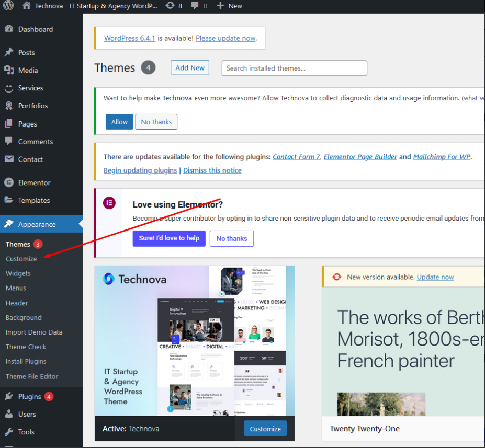Open Background under Appearance
485x448 pixels.
point(24,317)
